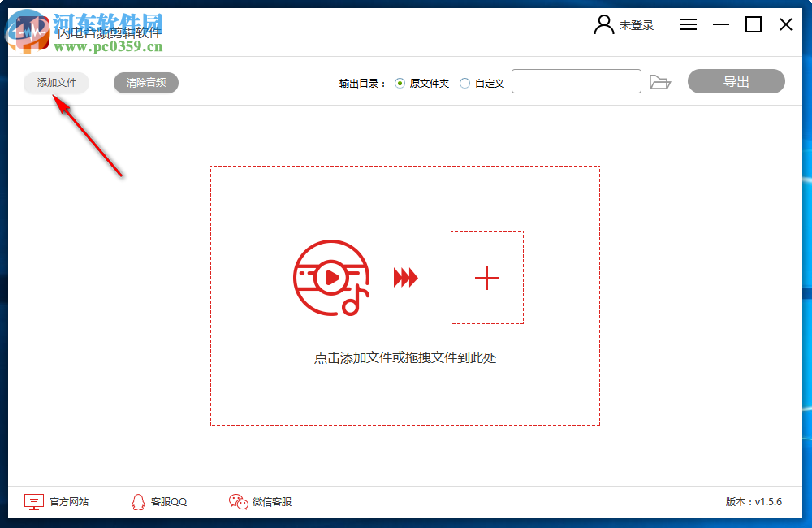Click the 添加文件 button
Image resolution: width=812 pixels, height=528 pixels.
pyautogui.click(x=54, y=83)
